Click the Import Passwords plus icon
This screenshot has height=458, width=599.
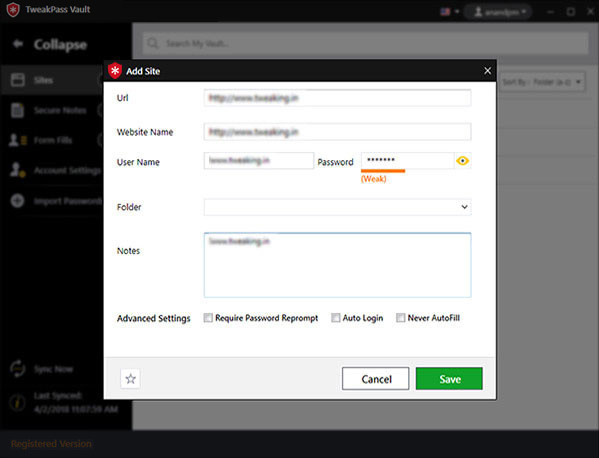[17, 201]
